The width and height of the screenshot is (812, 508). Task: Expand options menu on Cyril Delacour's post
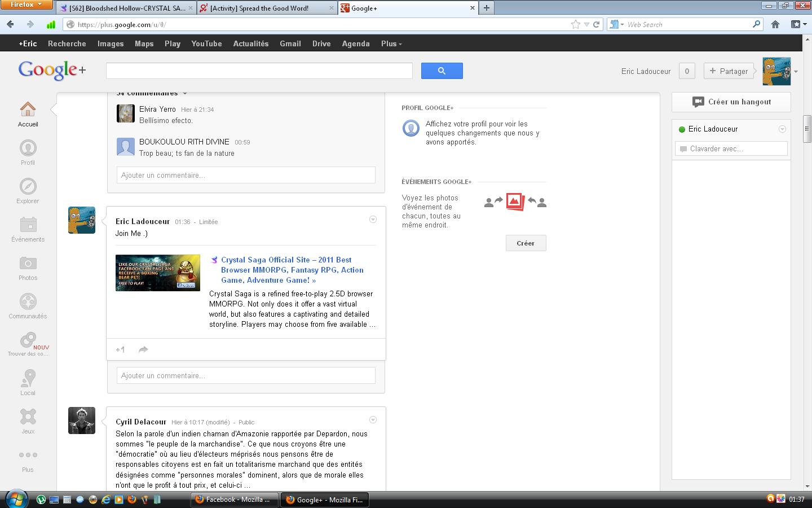(373, 420)
